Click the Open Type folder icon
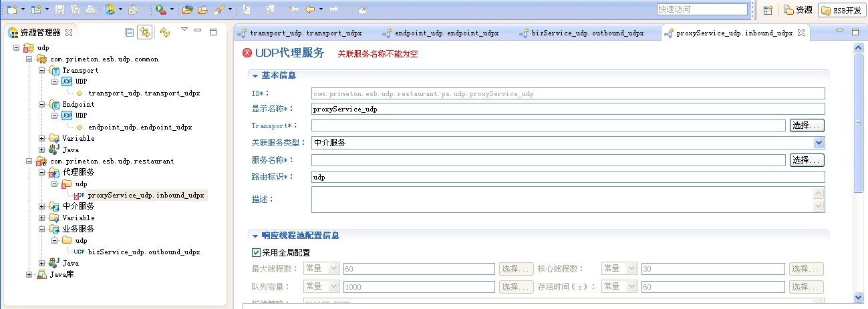This screenshot has width=868, height=309. point(187,9)
